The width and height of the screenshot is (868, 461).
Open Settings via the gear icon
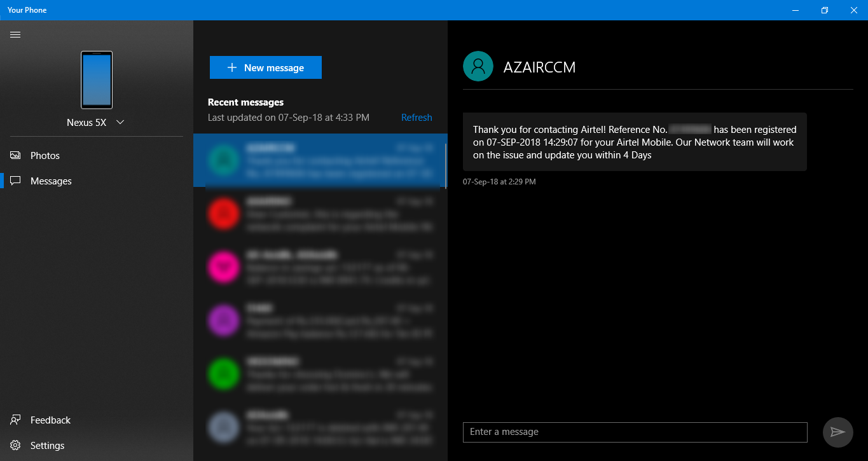(15, 445)
